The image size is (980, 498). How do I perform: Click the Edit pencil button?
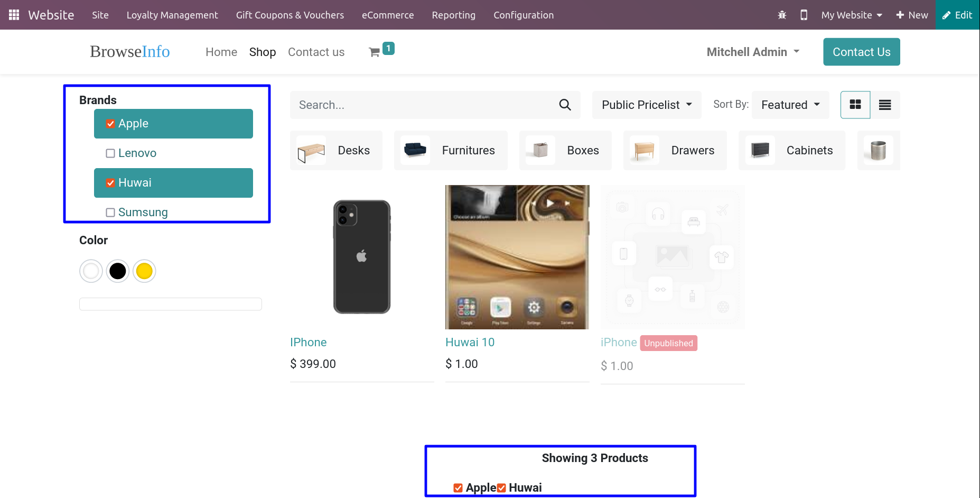(958, 15)
